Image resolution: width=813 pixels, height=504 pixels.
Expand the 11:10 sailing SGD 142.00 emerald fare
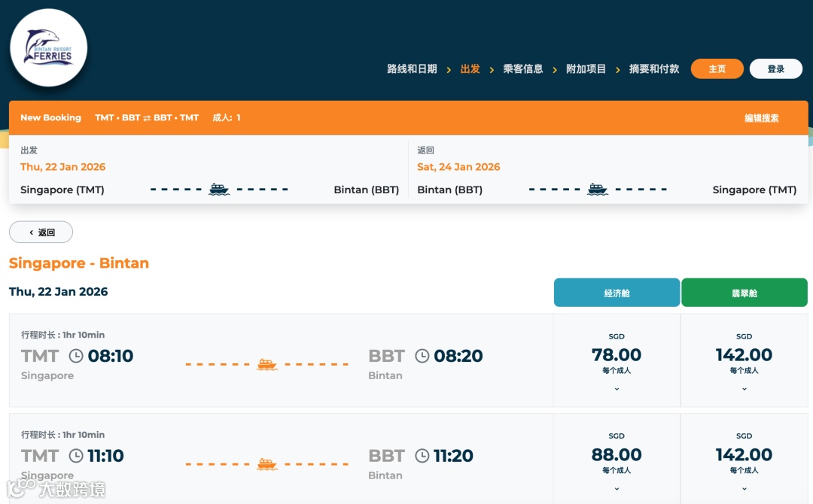[x=744, y=489]
